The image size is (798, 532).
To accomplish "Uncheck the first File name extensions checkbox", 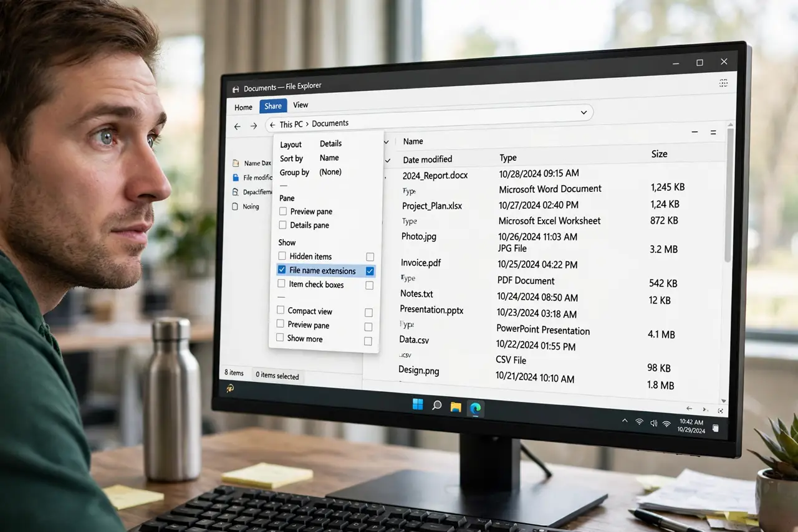I will [x=282, y=270].
